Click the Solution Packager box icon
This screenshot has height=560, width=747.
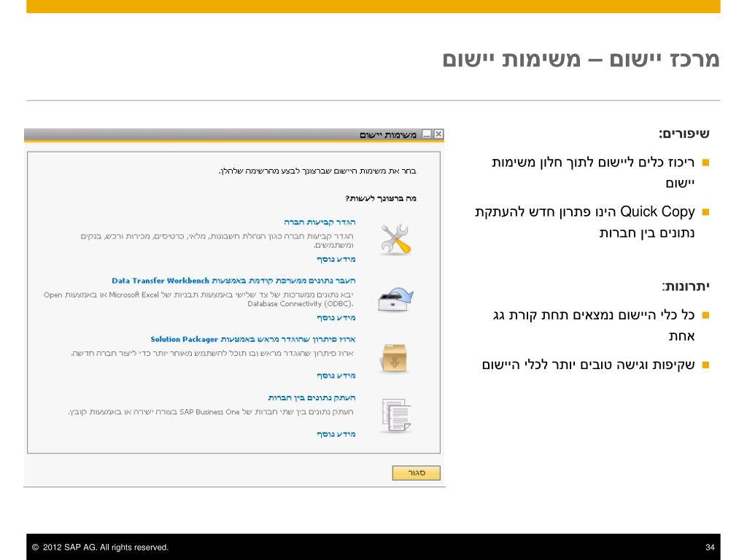pyautogui.click(x=395, y=358)
